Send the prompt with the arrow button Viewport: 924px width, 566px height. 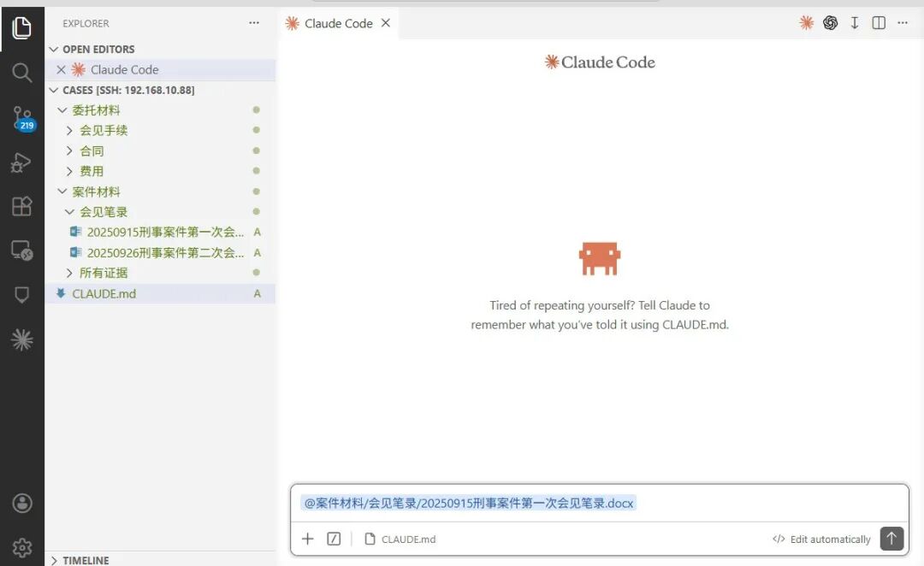point(891,539)
